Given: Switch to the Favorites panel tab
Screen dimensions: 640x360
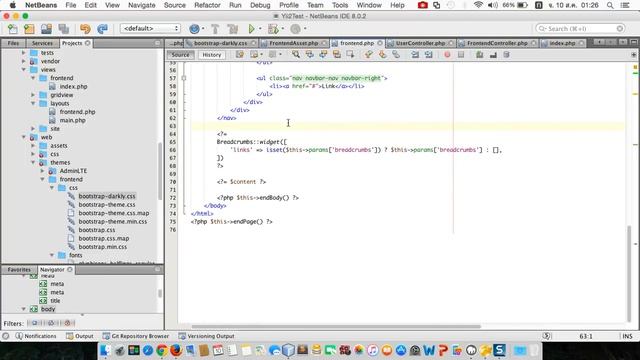Looking at the screenshot, I should pyautogui.click(x=19, y=270).
